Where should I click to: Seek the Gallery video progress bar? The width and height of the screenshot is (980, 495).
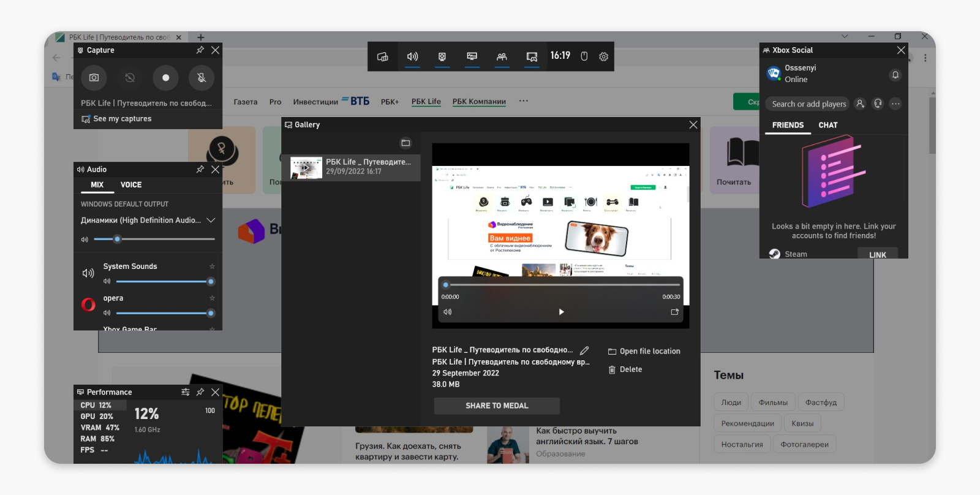[562, 285]
